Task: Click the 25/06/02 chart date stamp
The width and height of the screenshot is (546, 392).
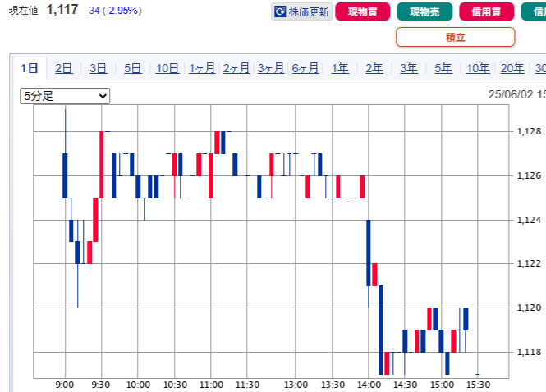Action: (x=511, y=94)
